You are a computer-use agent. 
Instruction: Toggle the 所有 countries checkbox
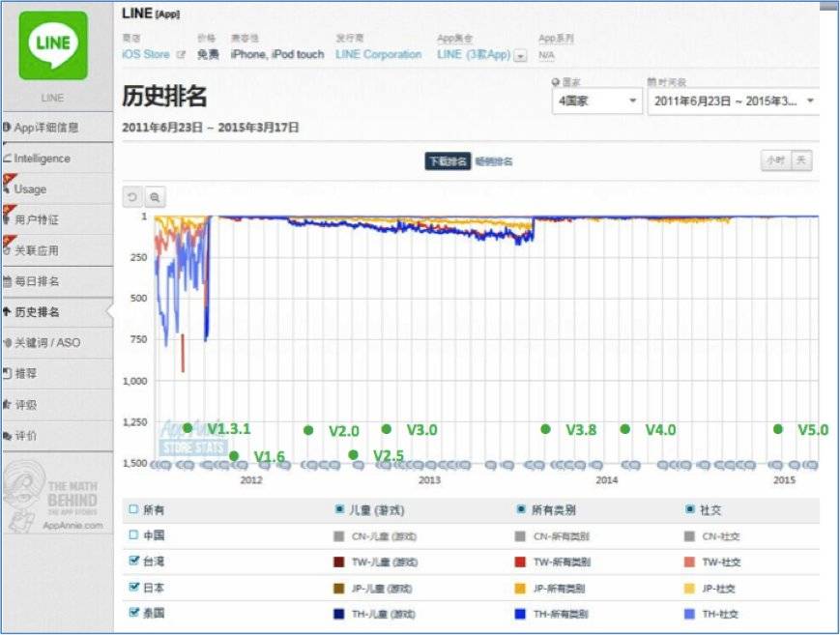pyautogui.click(x=133, y=509)
